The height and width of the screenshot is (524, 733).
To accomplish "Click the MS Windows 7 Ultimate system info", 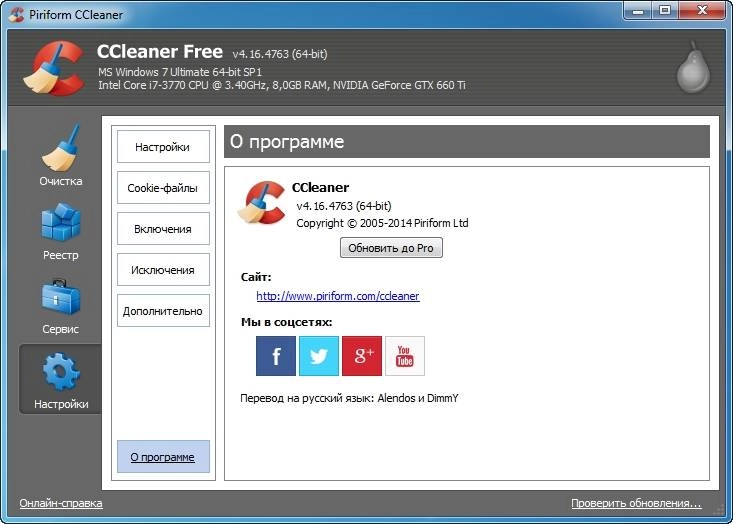I will [180, 72].
